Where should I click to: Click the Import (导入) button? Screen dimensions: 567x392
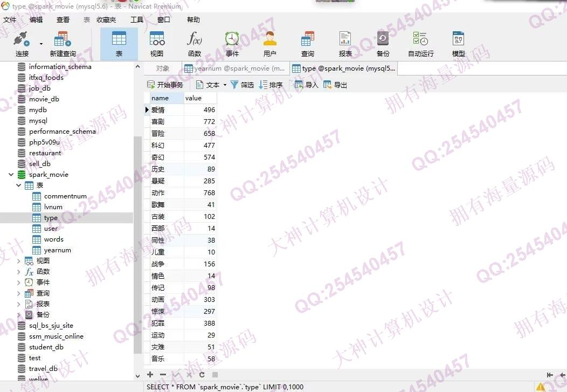[x=306, y=85]
